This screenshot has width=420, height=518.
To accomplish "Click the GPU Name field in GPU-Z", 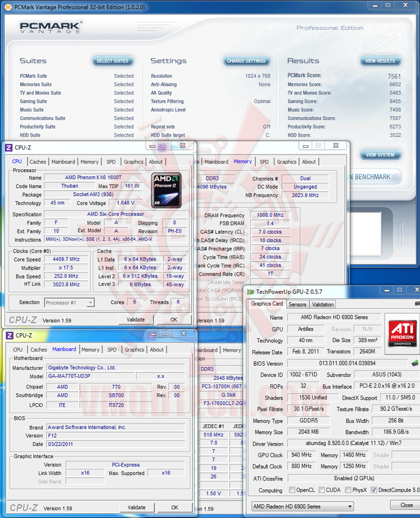I will (334, 317).
